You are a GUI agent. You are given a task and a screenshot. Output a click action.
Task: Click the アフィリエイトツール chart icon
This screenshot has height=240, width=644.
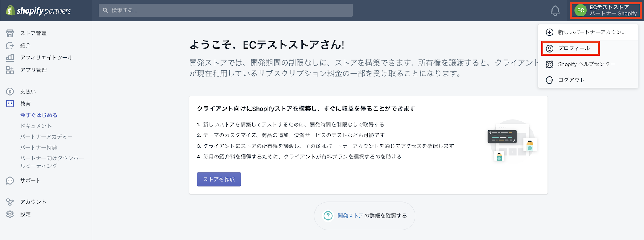[x=10, y=57]
